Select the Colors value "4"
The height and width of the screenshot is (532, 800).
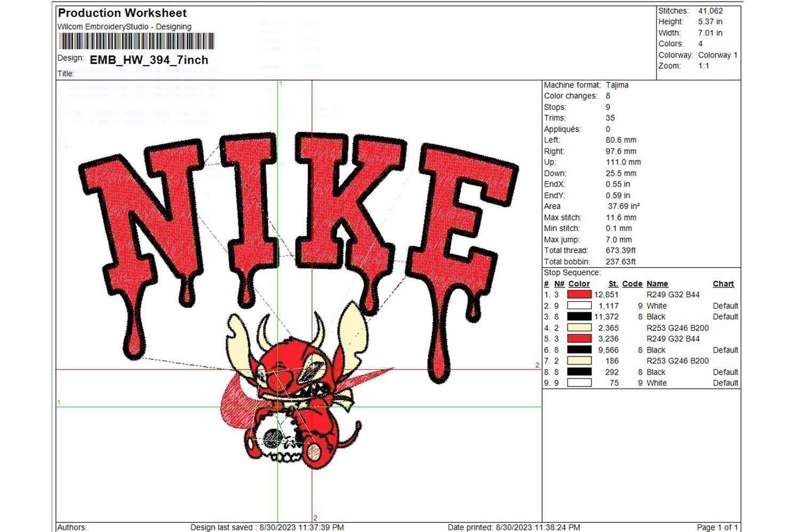pos(700,44)
